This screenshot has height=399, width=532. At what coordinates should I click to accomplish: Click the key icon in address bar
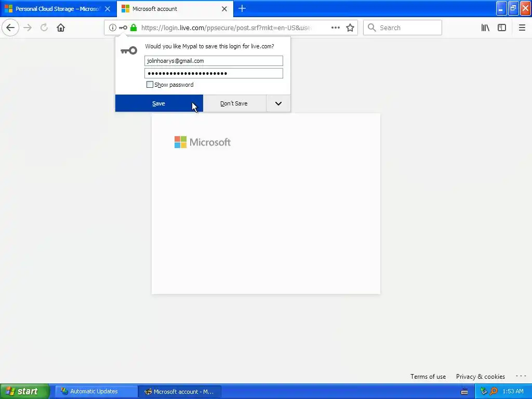(x=123, y=28)
